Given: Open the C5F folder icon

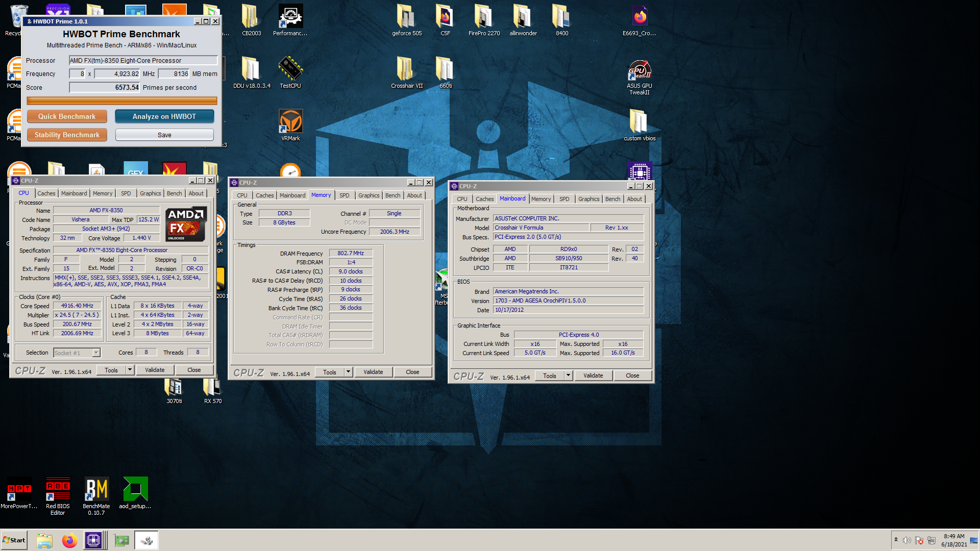Looking at the screenshot, I should click(x=445, y=20).
